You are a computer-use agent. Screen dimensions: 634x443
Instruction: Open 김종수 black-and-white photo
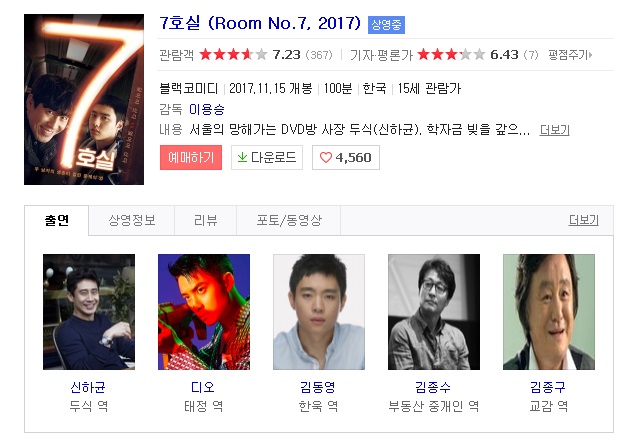[434, 312]
